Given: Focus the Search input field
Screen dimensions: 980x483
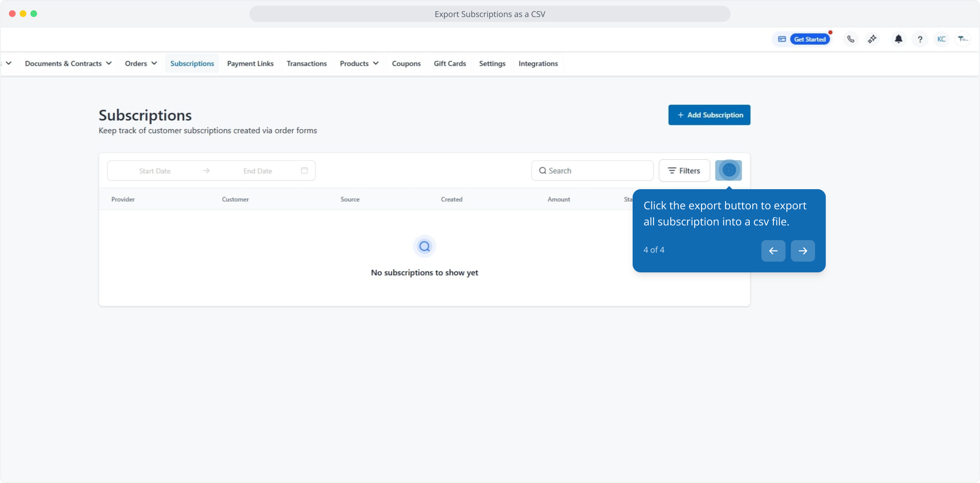Looking at the screenshot, I should click(x=597, y=170).
